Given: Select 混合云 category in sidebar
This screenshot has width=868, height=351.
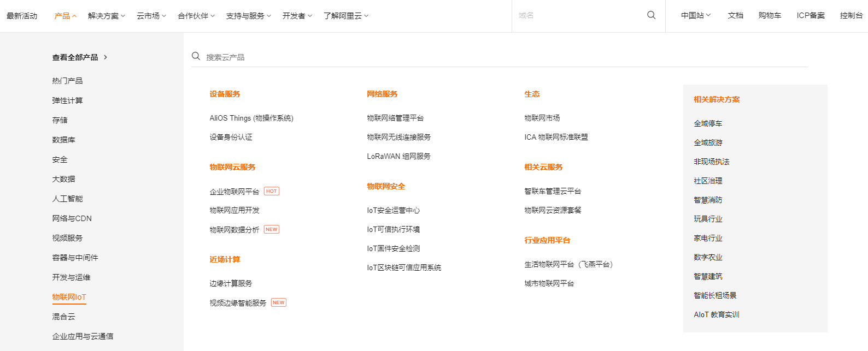Looking at the screenshot, I should pos(64,317).
